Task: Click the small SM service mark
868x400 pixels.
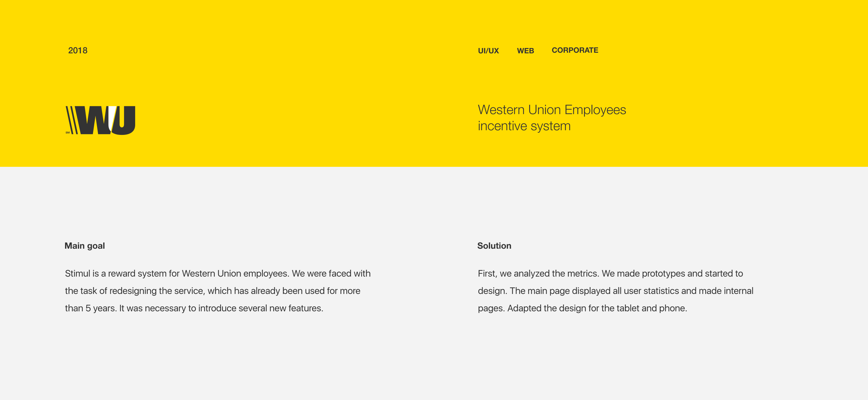Action: [x=67, y=132]
